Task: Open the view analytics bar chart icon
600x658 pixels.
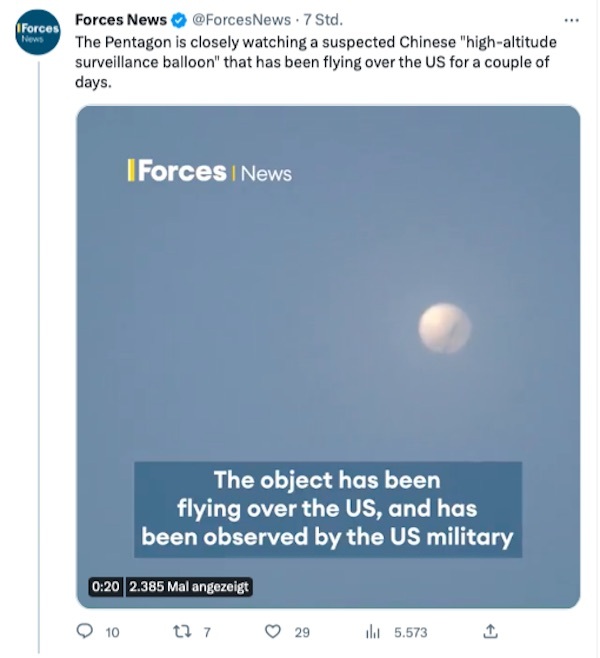Action: pos(373,631)
